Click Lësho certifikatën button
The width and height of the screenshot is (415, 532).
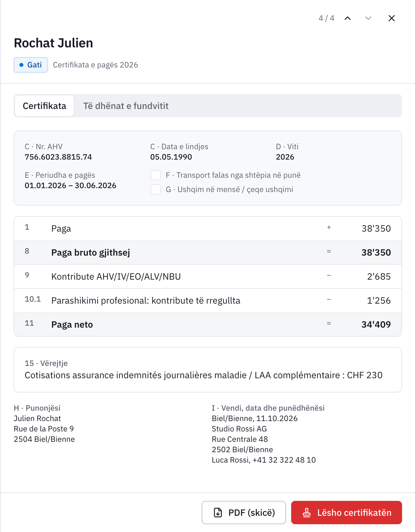pyautogui.click(x=347, y=513)
